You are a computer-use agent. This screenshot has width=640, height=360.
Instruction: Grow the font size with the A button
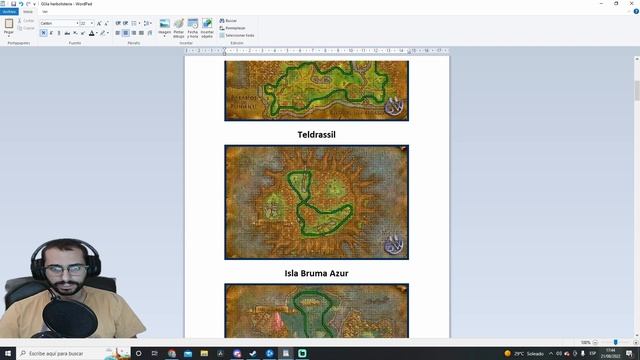point(99,23)
